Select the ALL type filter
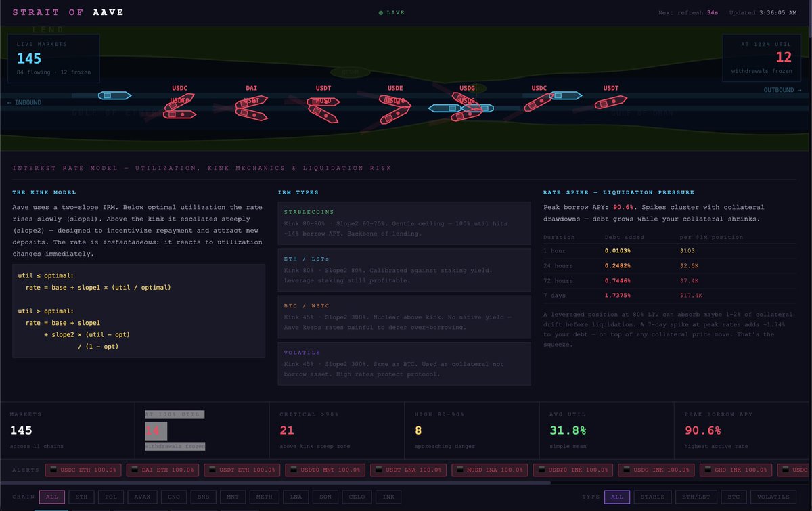812x511 pixels. tap(617, 497)
